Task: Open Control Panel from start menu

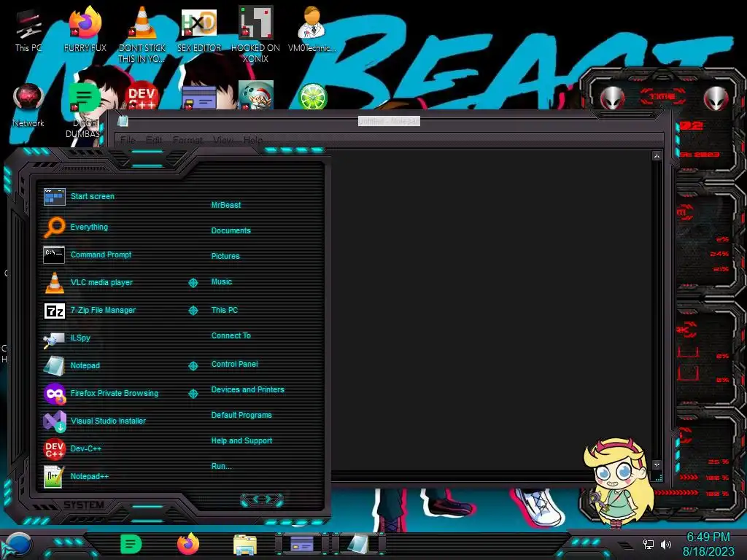Action: [x=234, y=364]
